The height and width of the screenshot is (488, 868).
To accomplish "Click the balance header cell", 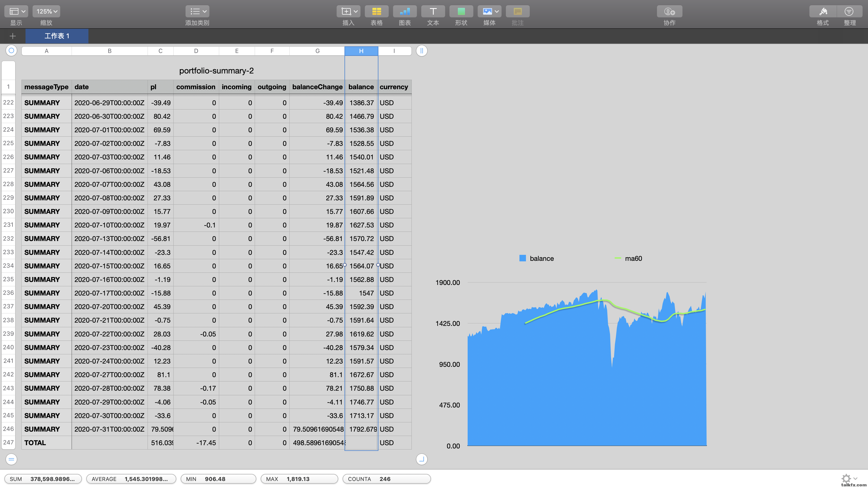I will coord(361,87).
